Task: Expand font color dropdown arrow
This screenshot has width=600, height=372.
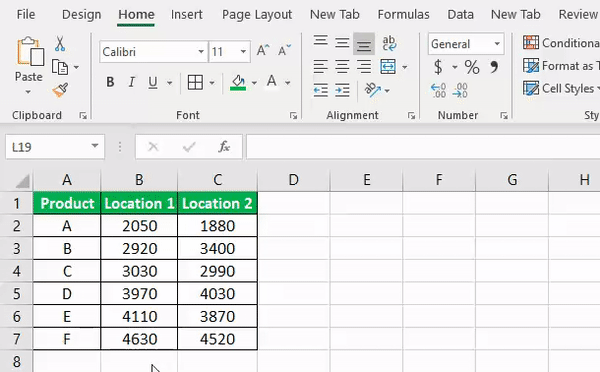Action: [287, 82]
